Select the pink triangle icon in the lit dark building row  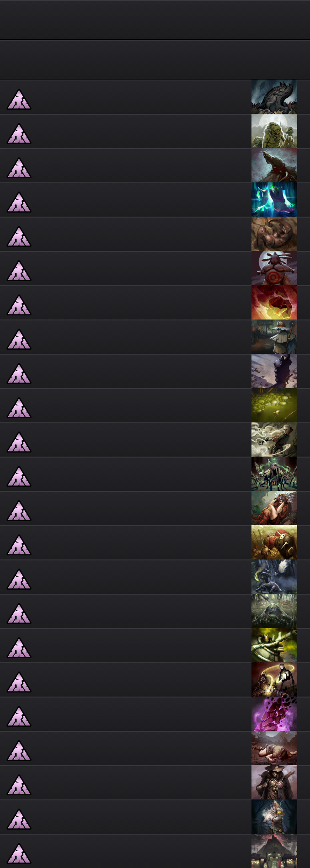pyautogui.click(x=19, y=853)
